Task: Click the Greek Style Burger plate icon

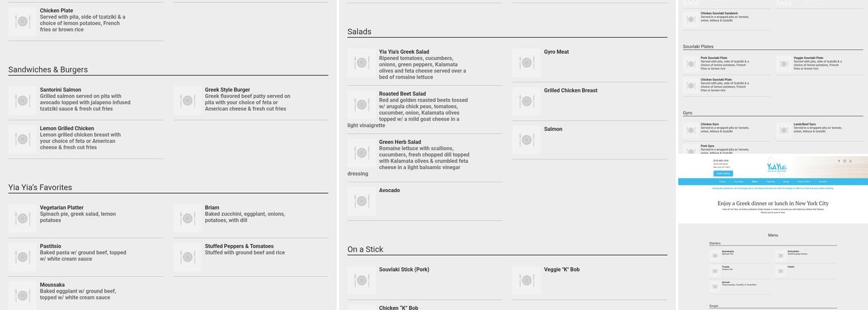Action: [187, 100]
